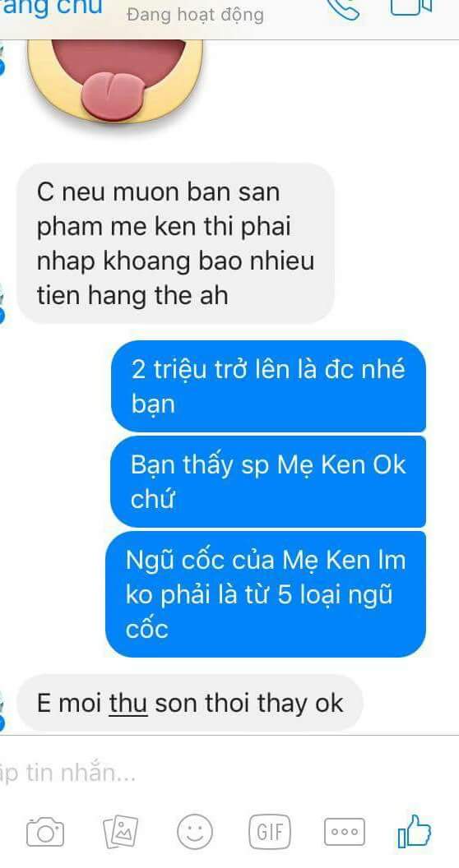Start a voice call with phone icon
Screen dimensions: 459x868
pos(343,9)
